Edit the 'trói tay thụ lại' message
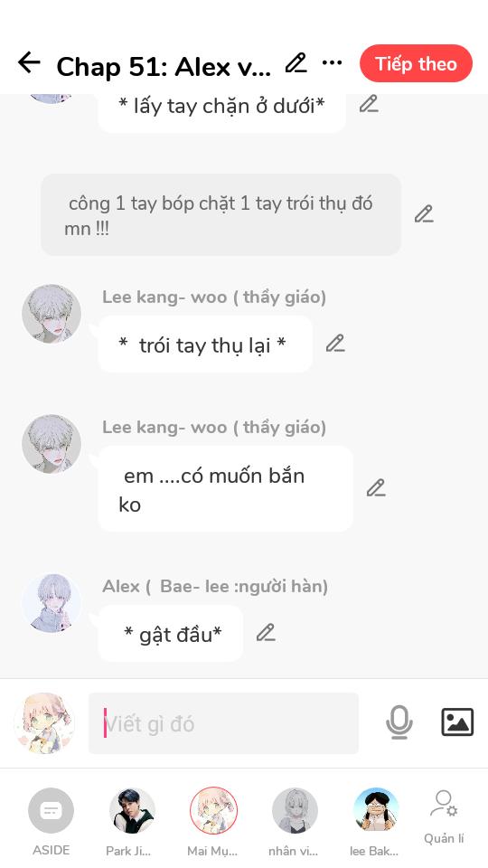Viewport: 488px width, 868px height. click(x=335, y=344)
